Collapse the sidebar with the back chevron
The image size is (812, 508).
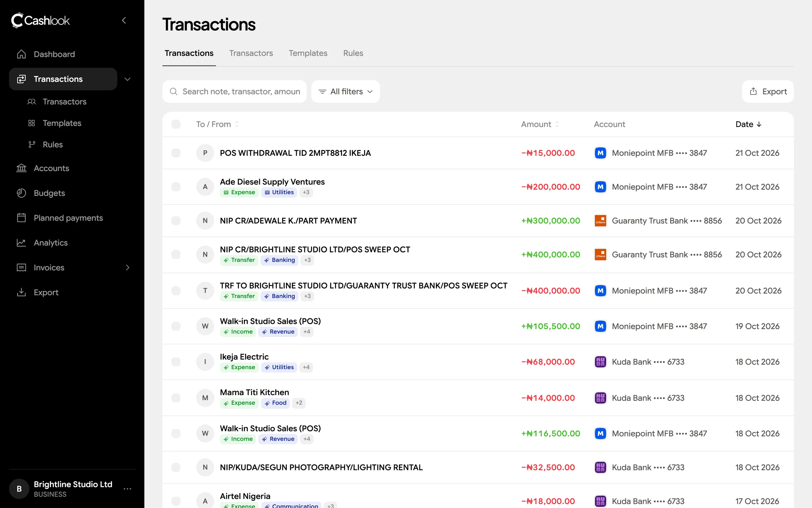124,20
